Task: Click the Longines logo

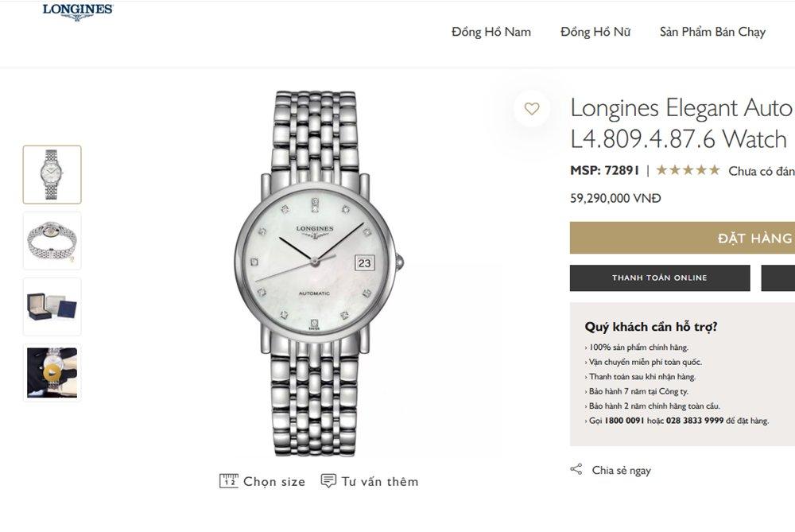Action: (x=77, y=11)
